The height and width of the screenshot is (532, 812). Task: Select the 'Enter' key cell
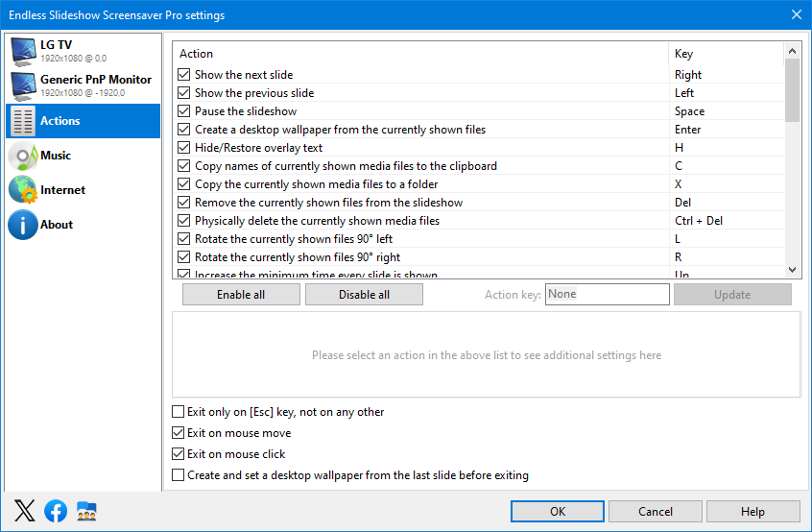[727, 129]
